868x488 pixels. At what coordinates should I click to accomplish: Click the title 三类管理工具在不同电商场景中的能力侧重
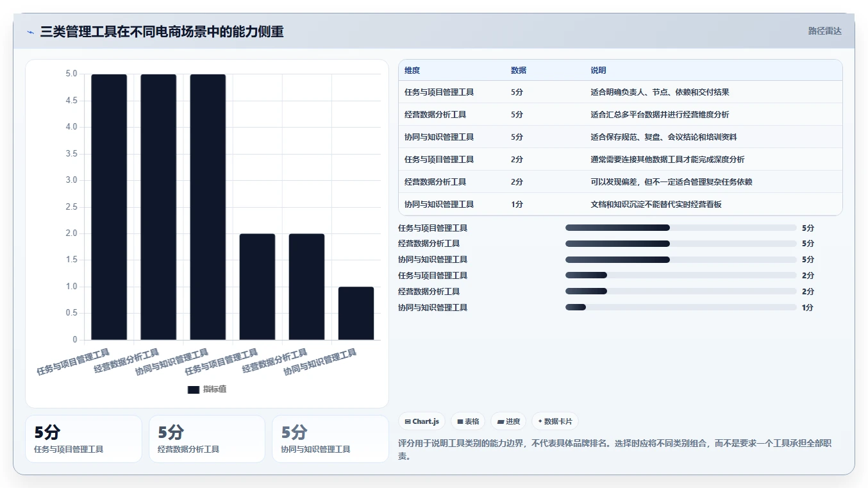(x=162, y=31)
